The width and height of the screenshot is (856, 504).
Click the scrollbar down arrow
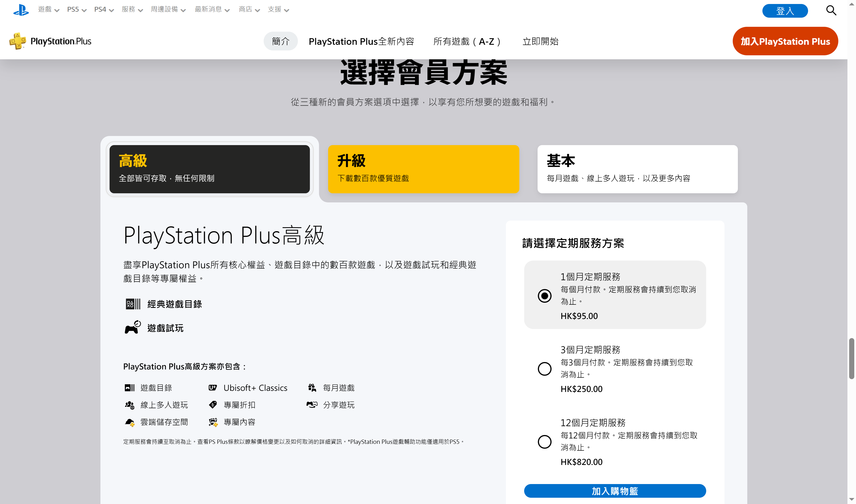[851, 500]
